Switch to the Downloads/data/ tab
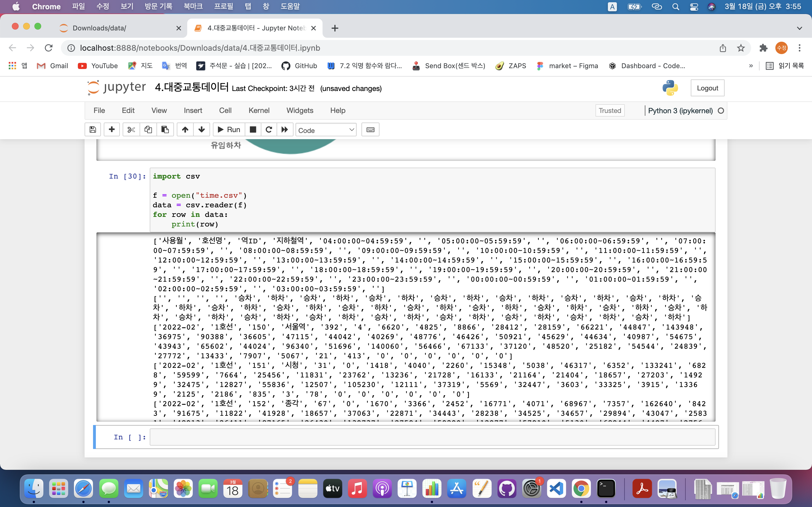This screenshot has width=812, height=507. point(100,28)
